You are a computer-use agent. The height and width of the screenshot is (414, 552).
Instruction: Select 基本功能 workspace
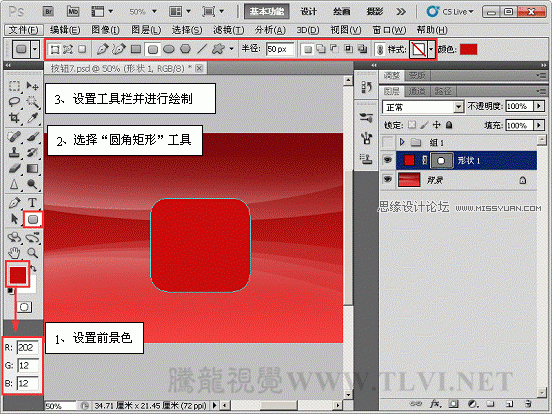pos(267,12)
